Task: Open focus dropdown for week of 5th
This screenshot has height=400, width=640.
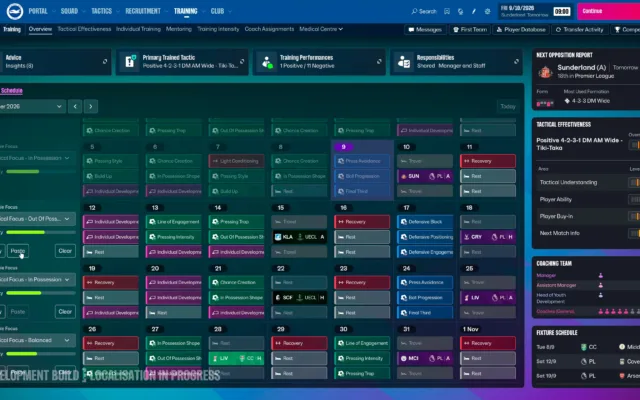Action: (38, 158)
